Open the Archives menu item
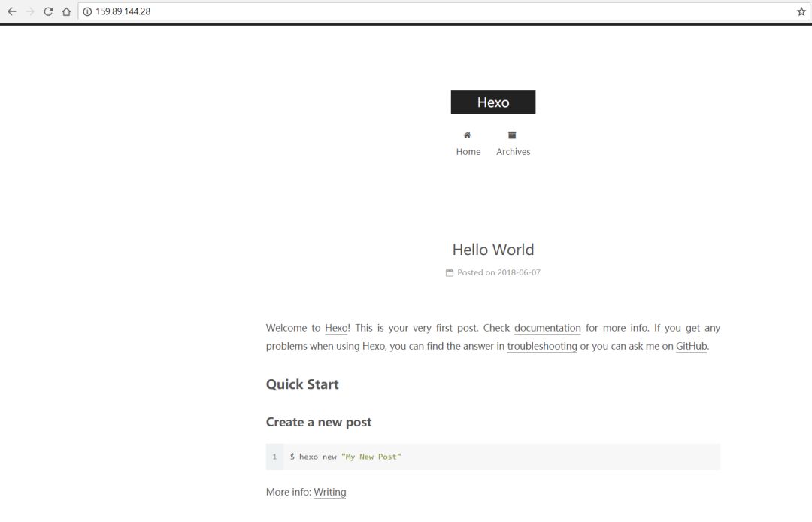The image size is (812, 522). [514, 152]
